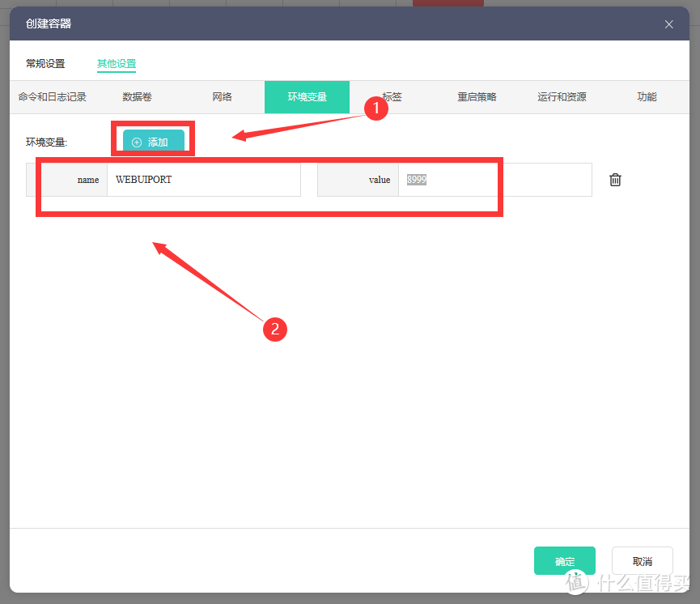Select the 环境变量 tab
This screenshot has height=604, width=700.
[x=308, y=97]
